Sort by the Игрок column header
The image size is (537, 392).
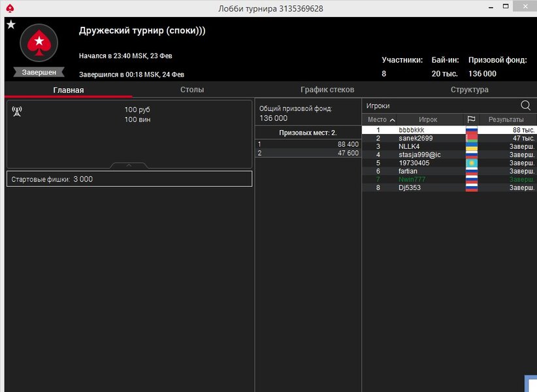[428, 120]
